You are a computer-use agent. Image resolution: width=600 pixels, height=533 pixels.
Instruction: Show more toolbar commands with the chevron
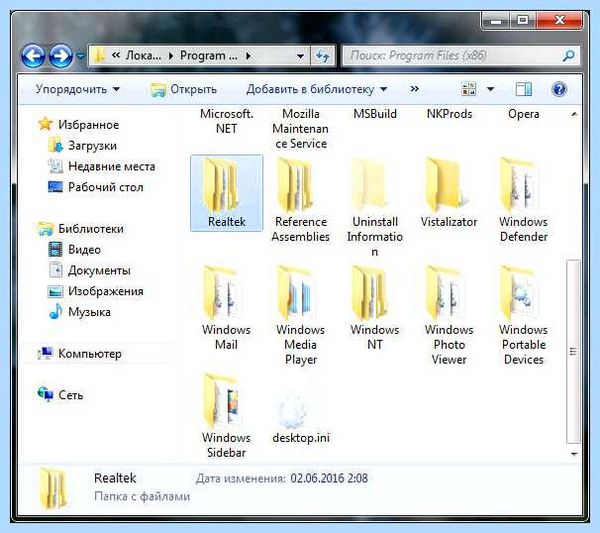(414, 89)
